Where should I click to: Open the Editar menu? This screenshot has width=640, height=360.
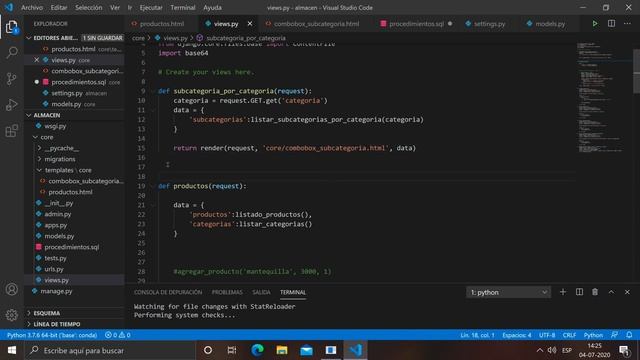pos(59,7)
